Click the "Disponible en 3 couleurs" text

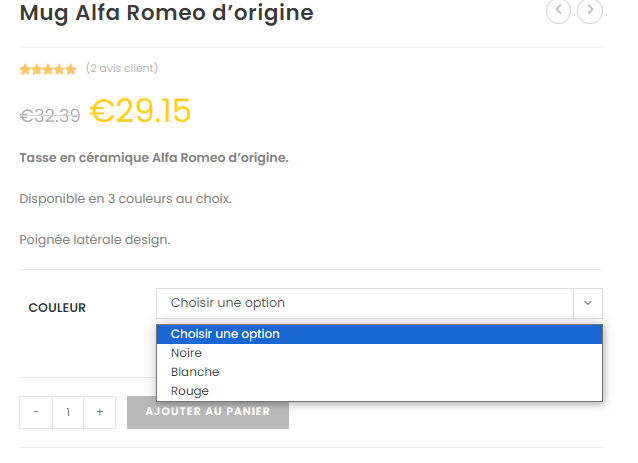click(x=125, y=199)
